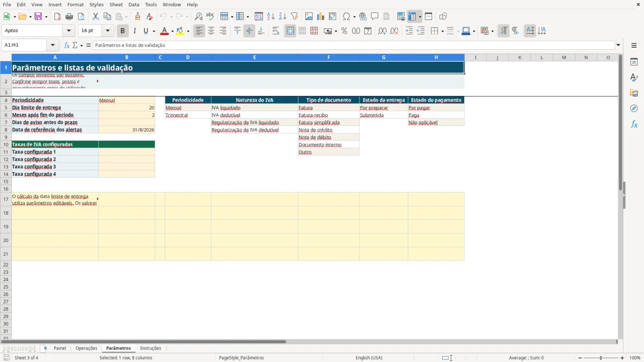Open font color dropdown arrow
The height and width of the screenshot is (362, 644).
coord(172,31)
